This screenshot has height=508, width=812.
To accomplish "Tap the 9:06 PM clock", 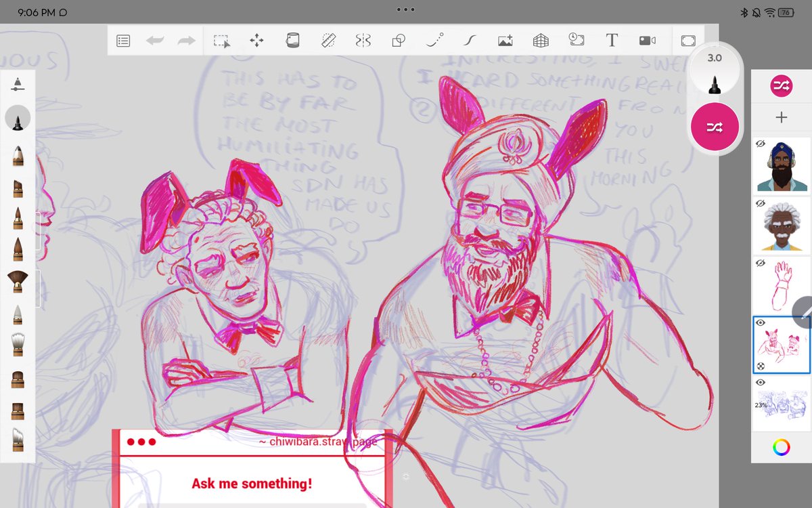I will [x=37, y=12].
